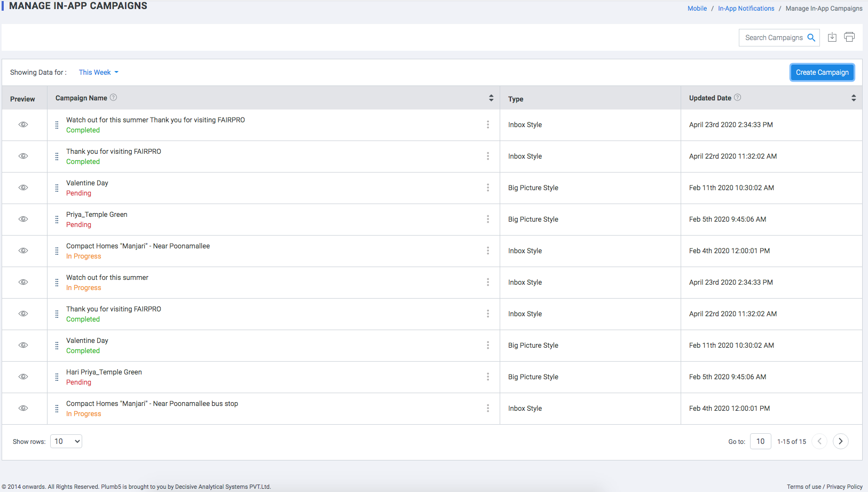Screen dimensions: 868x492
Task: Preview the Valentine Day Completed campaign via eye icon
Action: pyautogui.click(x=23, y=345)
